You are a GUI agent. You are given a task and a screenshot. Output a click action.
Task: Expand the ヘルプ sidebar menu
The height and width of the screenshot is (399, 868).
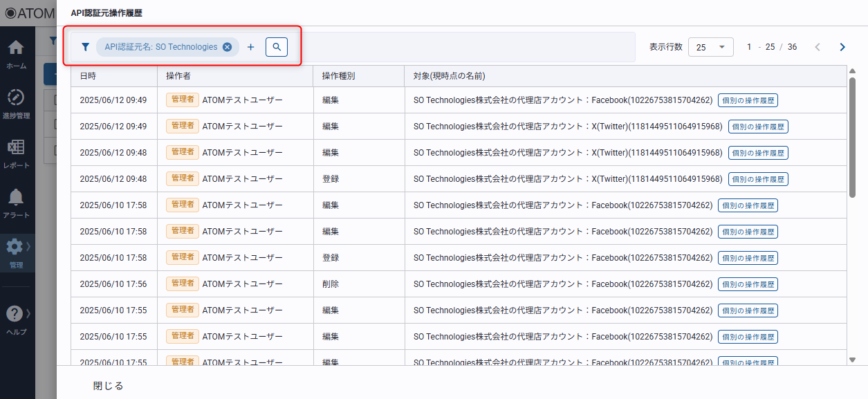[17, 319]
